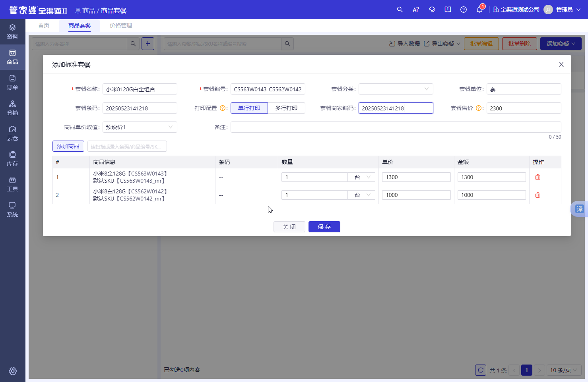Open the question mark help icon
Viewport: 588px width, 382px height.
point(464,10)
